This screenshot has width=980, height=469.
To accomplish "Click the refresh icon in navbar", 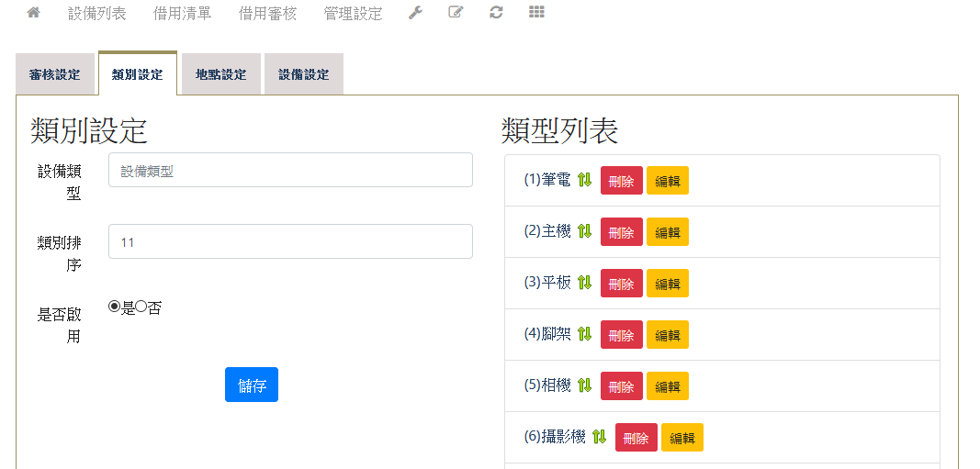I will (496, 13).
